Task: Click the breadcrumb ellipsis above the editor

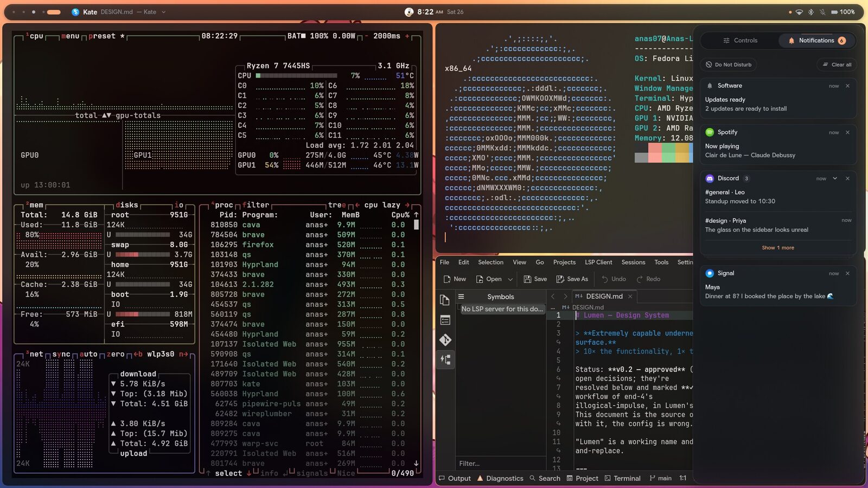Action: click(553, 307)
